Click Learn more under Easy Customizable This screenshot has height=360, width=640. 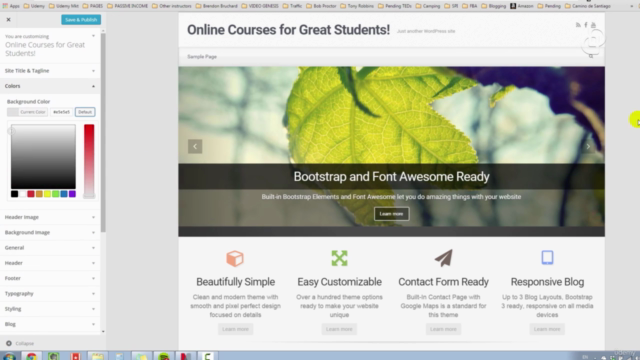coord(339,329)
